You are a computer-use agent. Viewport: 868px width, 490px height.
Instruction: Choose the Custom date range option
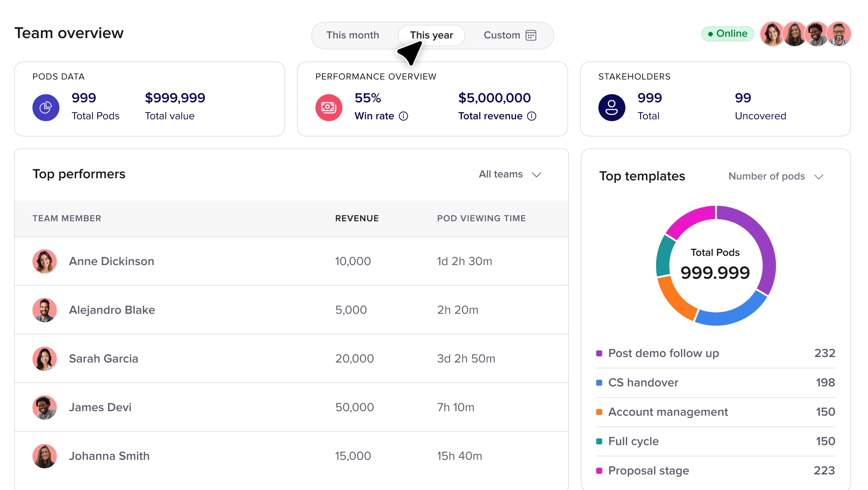click(501, 36)
